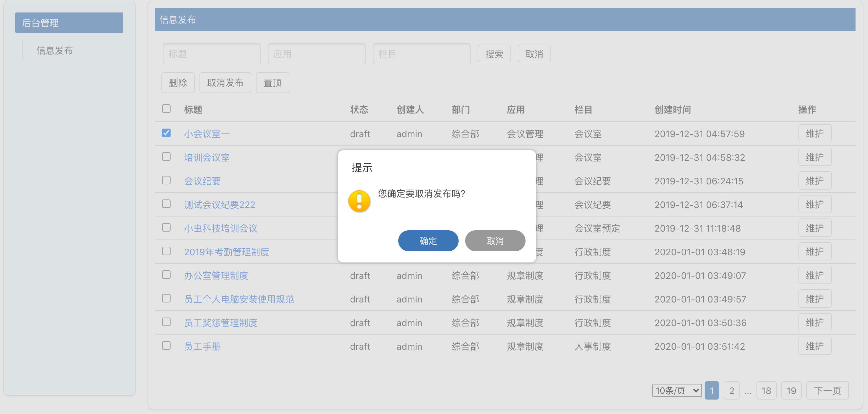This screenshot has width=868, height=414.
Task: Open the 小会议室一 title link
Action: (x=207, y=134)
